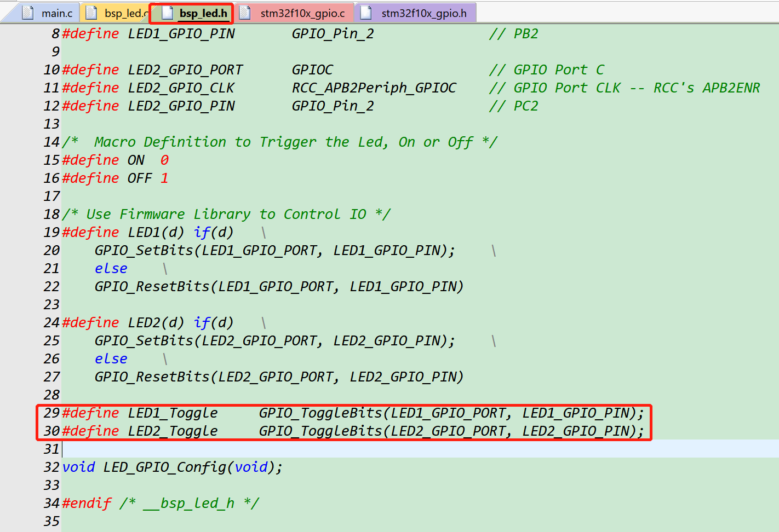The image size is (779, 532).
Task: Click LED1(d) macro name on line 19
Action: (156, 232)
